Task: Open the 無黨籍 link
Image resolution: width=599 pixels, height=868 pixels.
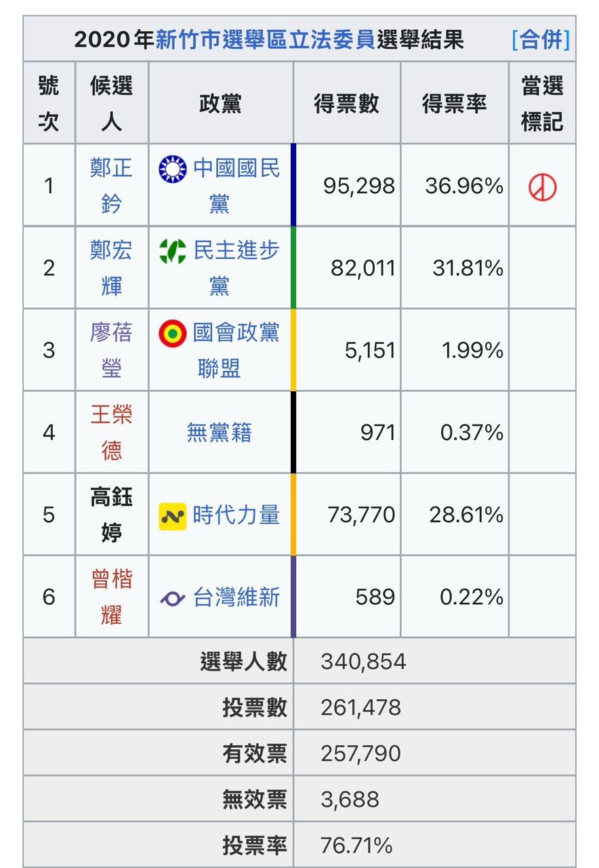Action: click(220, 433)
